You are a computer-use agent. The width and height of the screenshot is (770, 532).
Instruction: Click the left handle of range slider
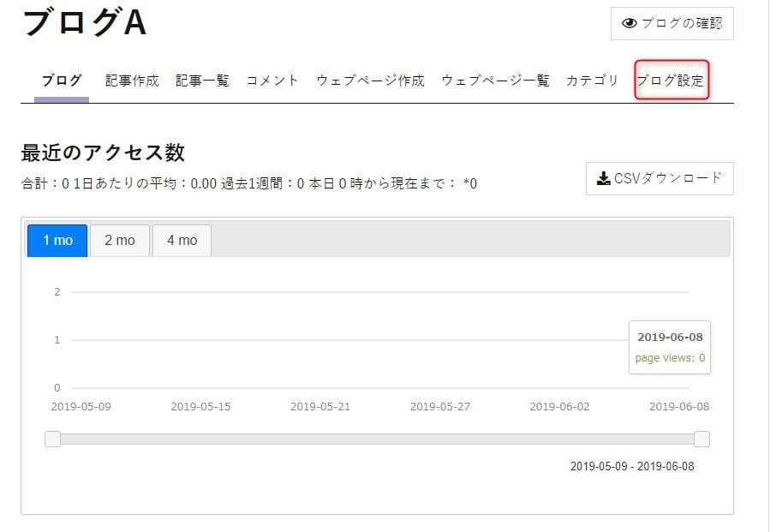tap(52, 439)
